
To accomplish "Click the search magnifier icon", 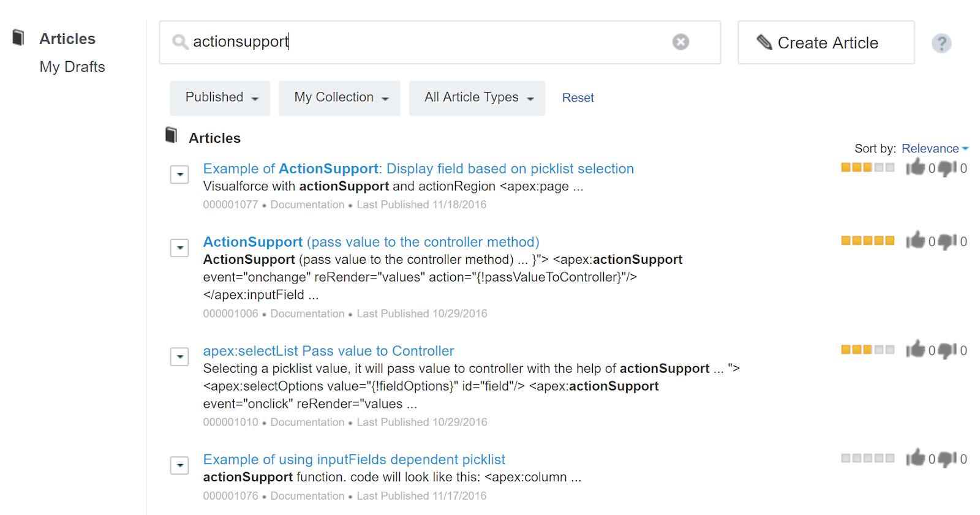I will click(179, 42).
